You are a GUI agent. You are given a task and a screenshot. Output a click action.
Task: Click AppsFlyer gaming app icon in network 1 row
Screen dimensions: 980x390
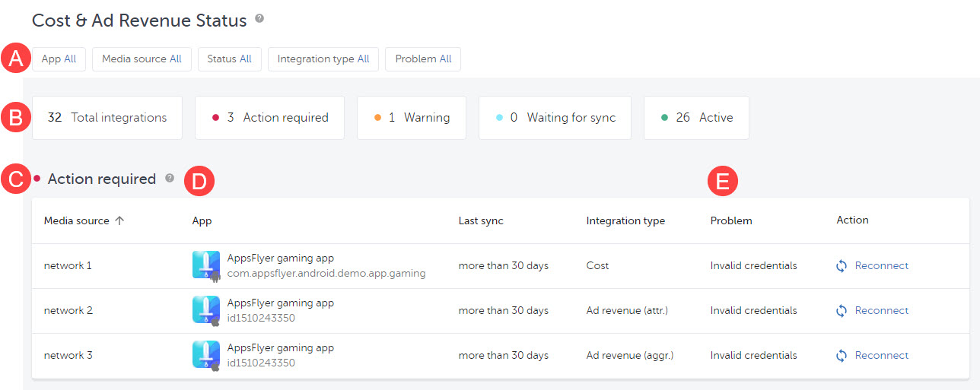click(205, 265)
